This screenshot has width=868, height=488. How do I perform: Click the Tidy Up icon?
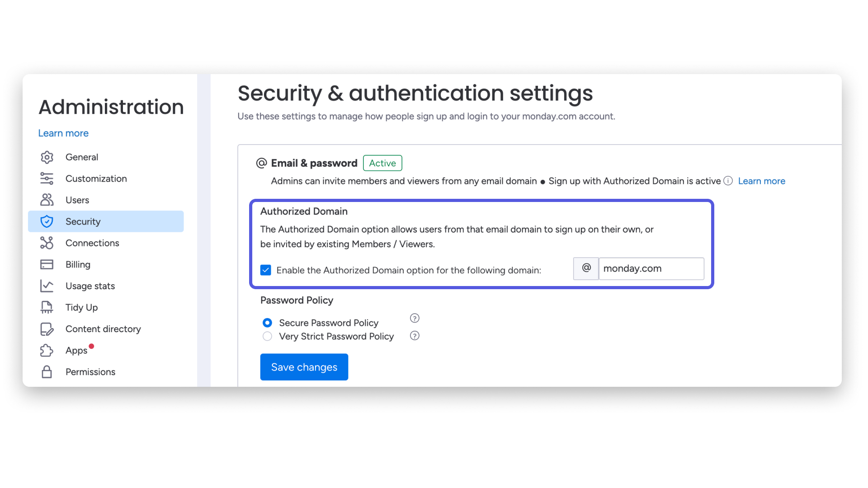click(x=47, y=307)
